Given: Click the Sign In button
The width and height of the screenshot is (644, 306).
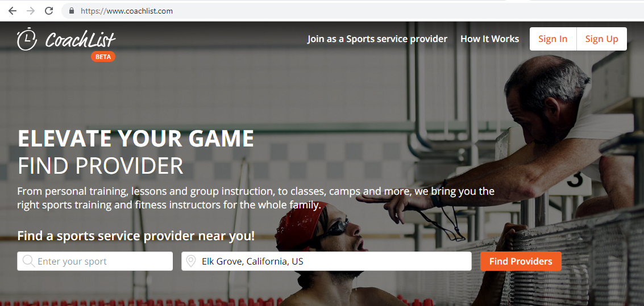Looking at the screenshot, I should [553, 39].
